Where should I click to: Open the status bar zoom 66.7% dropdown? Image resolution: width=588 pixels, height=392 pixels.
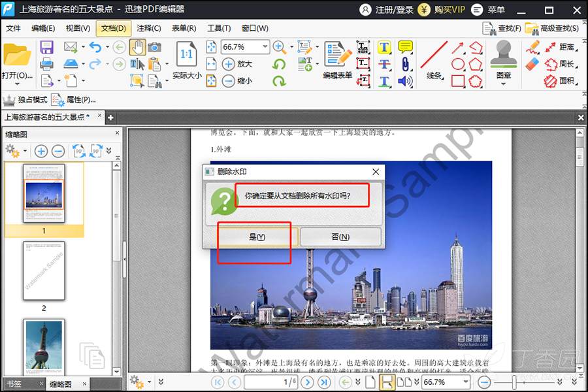(x=465, y=382)
